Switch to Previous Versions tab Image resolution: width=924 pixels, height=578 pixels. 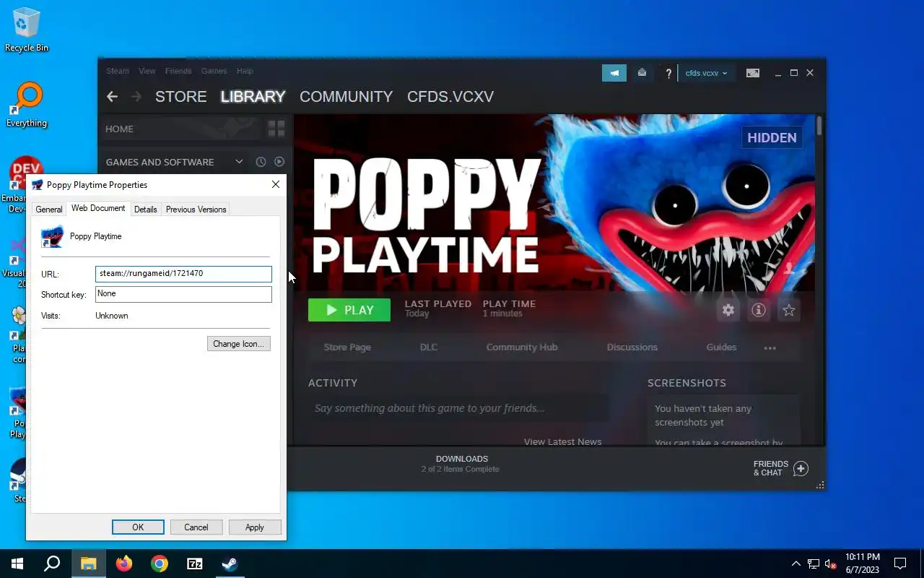(x=196, y=210)
